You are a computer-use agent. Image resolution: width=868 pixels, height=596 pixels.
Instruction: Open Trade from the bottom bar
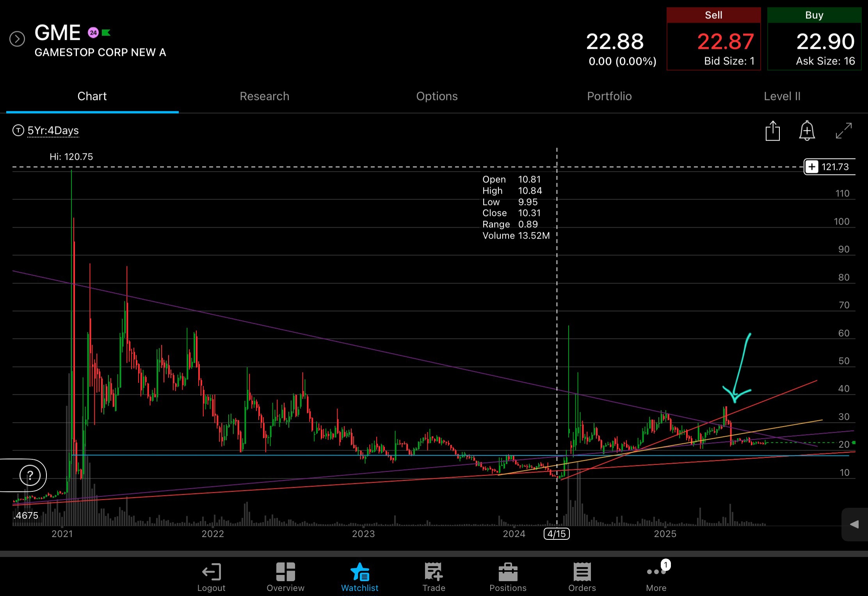(434, 577)
